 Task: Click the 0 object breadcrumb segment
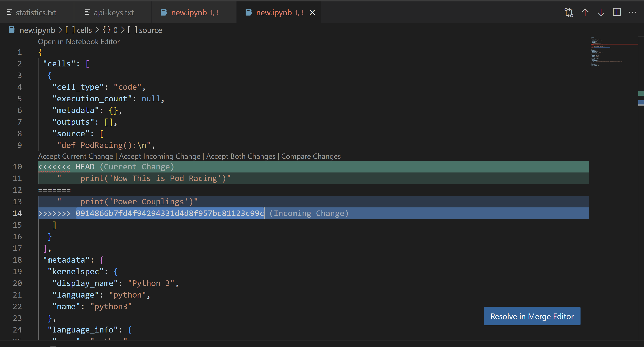click(110, 30)
